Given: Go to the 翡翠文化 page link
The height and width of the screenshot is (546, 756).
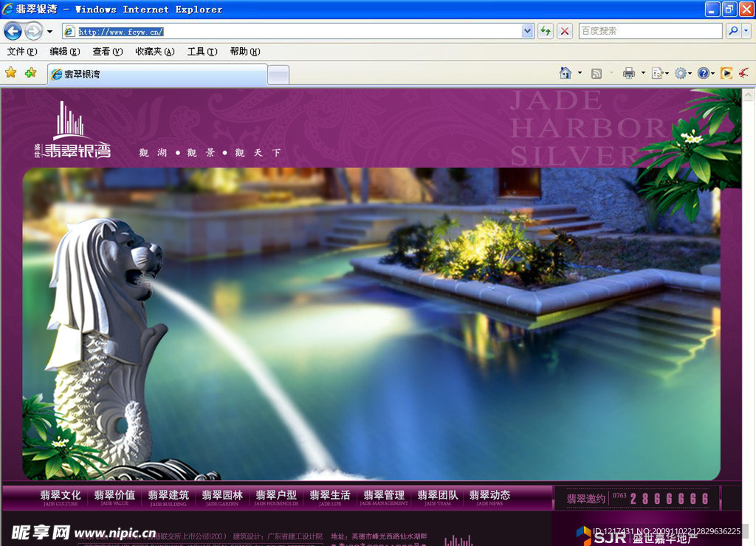Looking at the screenshot, I should pos(61,497).
